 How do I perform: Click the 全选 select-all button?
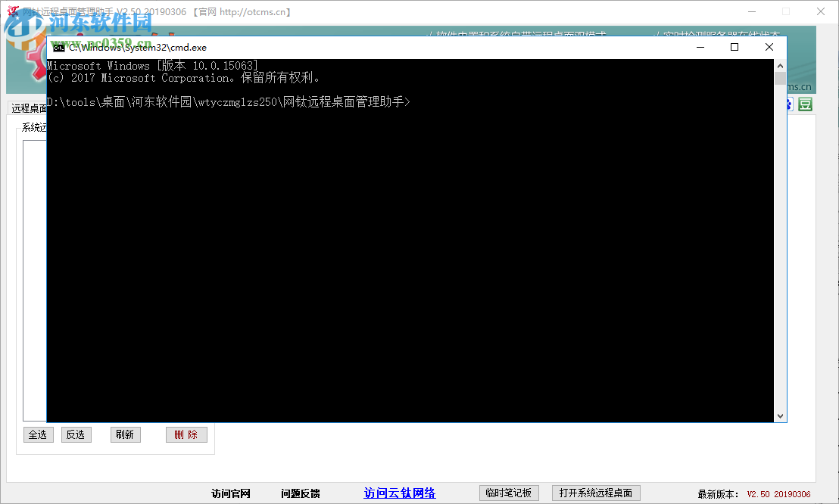pos(38,434)
